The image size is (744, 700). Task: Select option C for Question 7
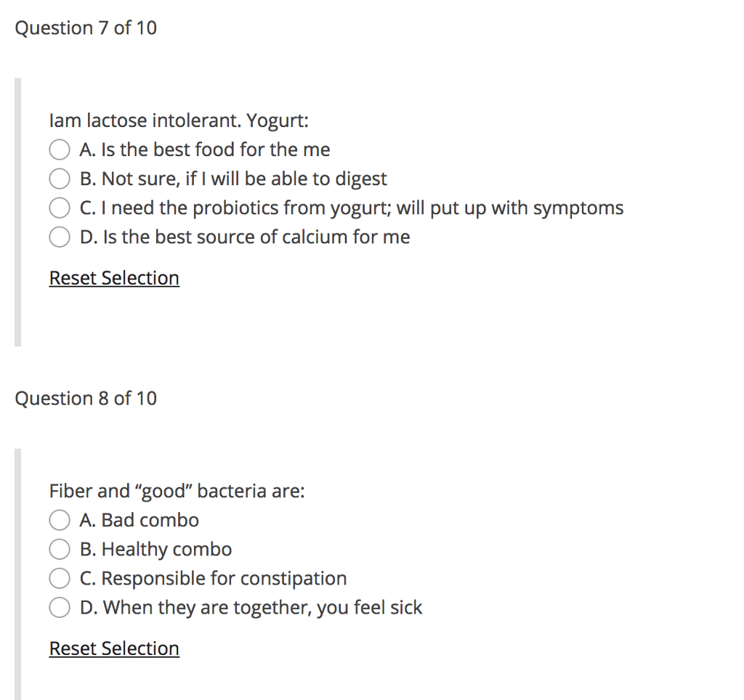point(60,208)
